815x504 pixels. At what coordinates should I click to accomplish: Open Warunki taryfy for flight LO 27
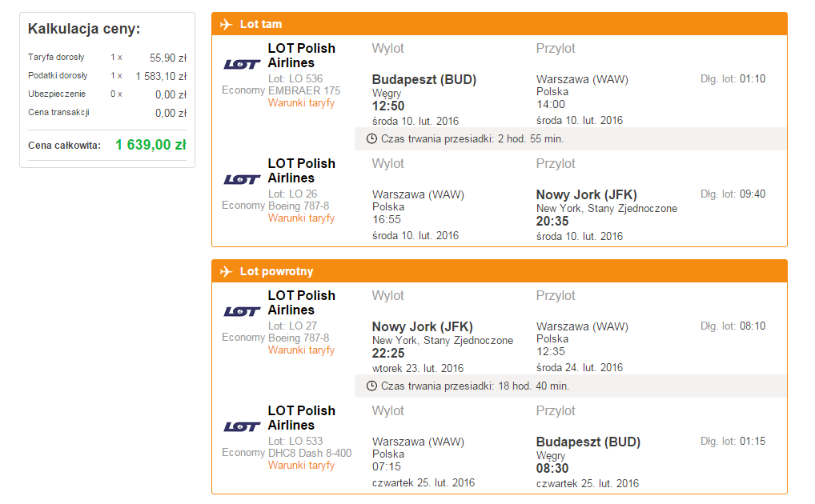tap(302, 350)
